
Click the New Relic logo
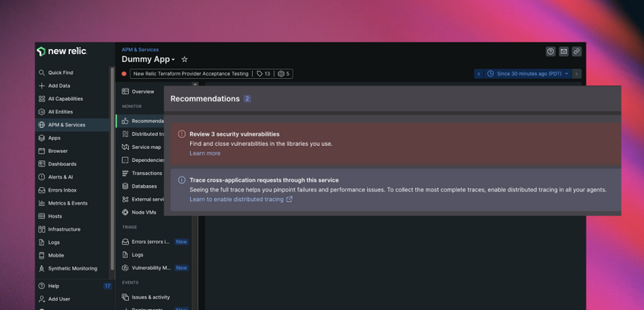62,52
